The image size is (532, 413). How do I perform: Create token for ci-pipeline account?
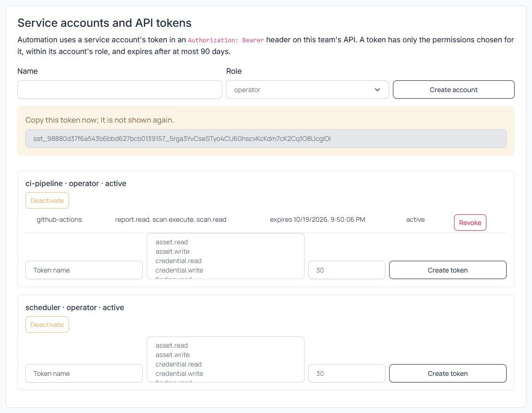coord(447,270)
